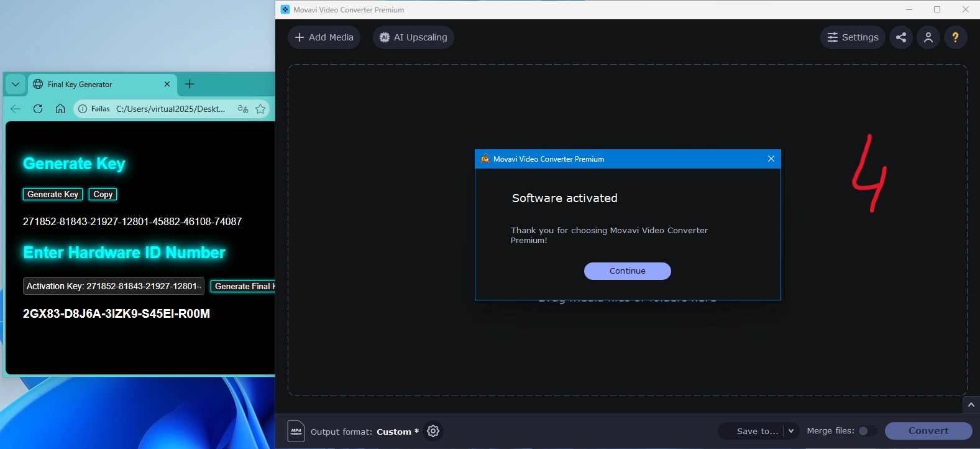Click the yellow help question mark icon
This screenshot has height=449, width=980.
coord(955,37)
